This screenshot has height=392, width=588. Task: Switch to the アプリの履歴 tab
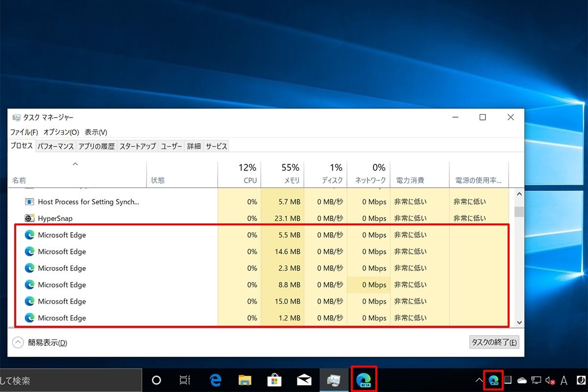97,147
